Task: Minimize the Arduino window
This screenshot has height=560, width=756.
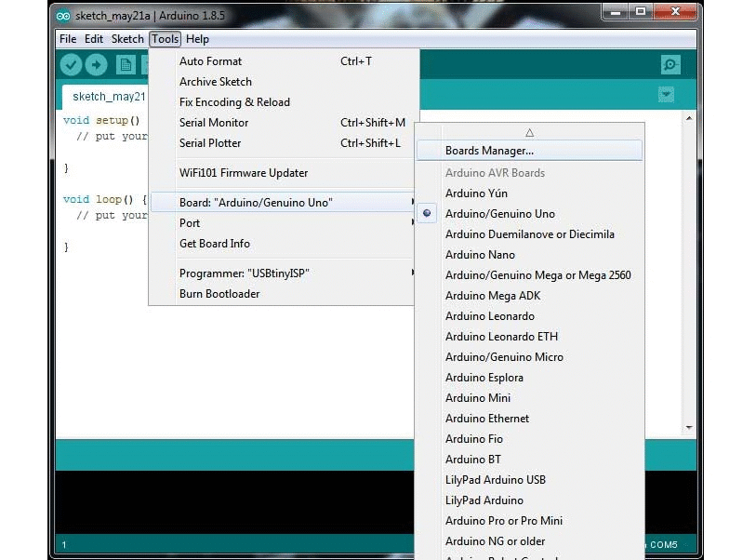Action: (616, 11)
